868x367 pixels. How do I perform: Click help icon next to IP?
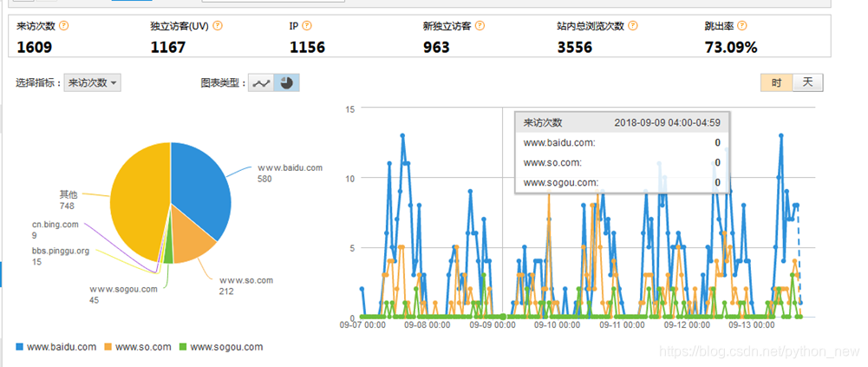tap(307, 26)
